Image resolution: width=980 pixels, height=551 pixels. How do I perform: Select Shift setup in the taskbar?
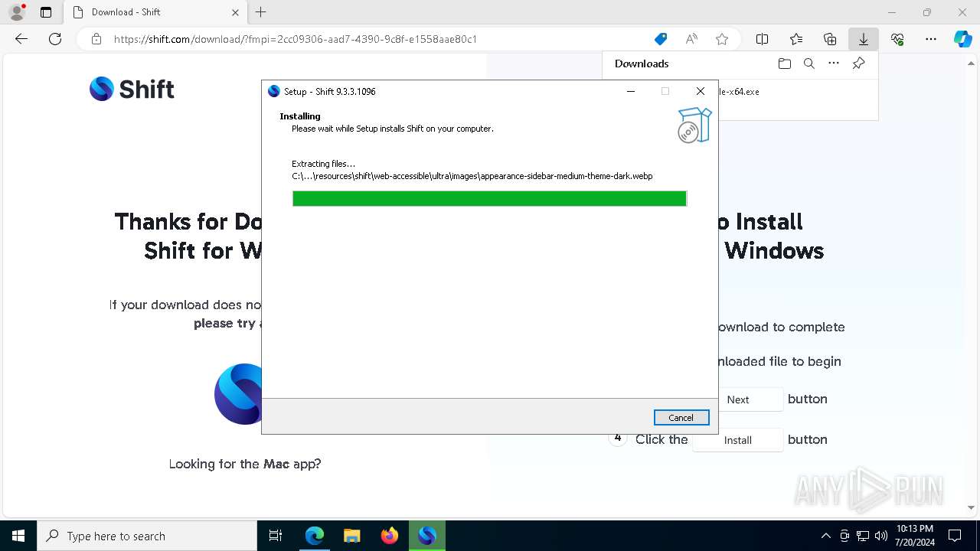point(426,536)
